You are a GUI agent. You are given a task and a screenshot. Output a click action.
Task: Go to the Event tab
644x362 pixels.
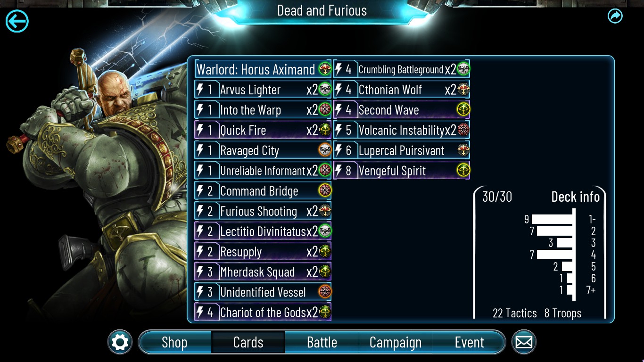469,342
